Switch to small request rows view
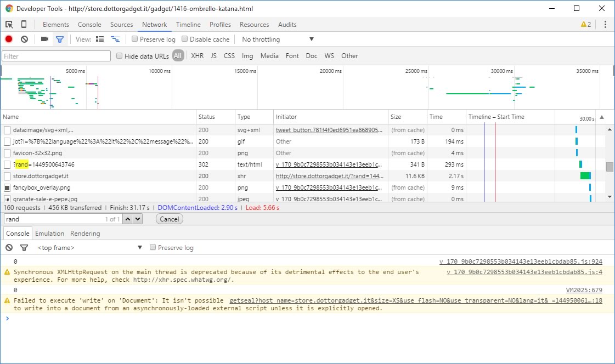 [x=115, y=39]
